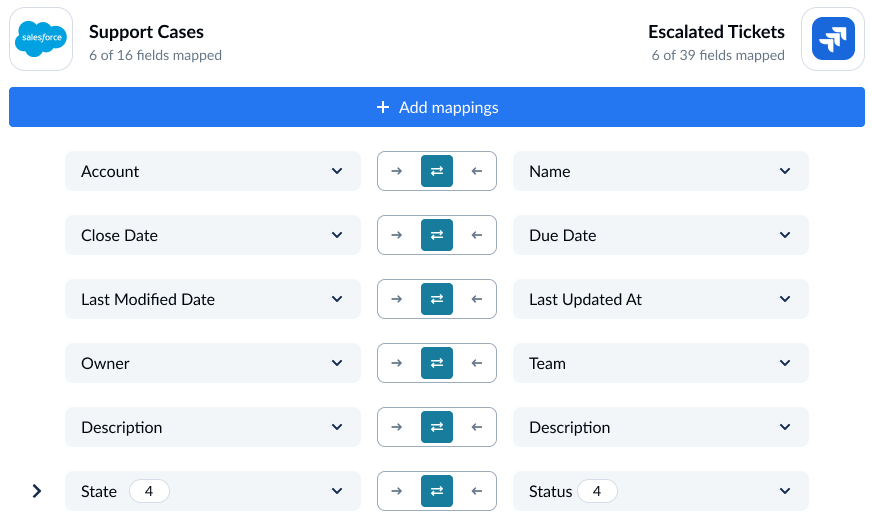Select two-way sync for Account row
The height and width of the screenshot is (522, 872).
pyautogui.click(x=437, y=171)
